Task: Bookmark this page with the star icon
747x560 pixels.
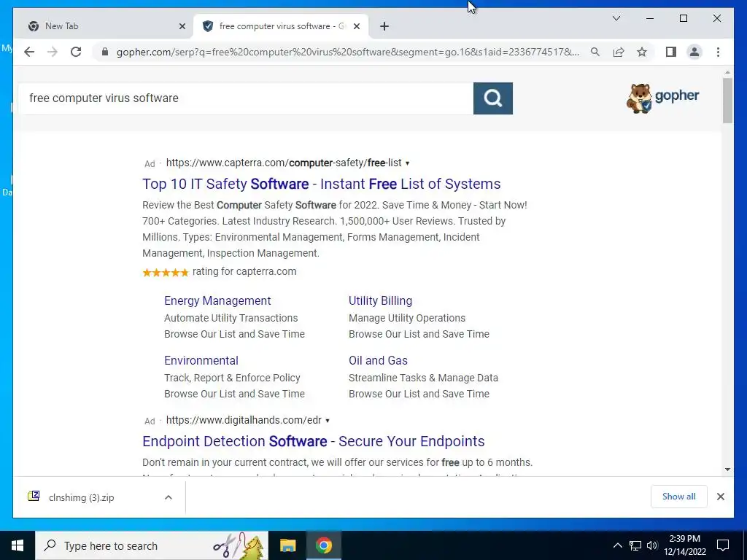Action: [x=642, y=52]
